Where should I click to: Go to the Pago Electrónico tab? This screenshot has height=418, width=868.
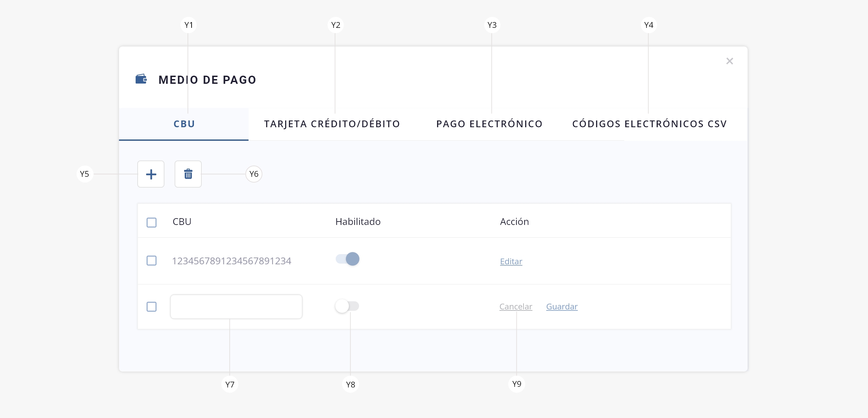point(489,124)
